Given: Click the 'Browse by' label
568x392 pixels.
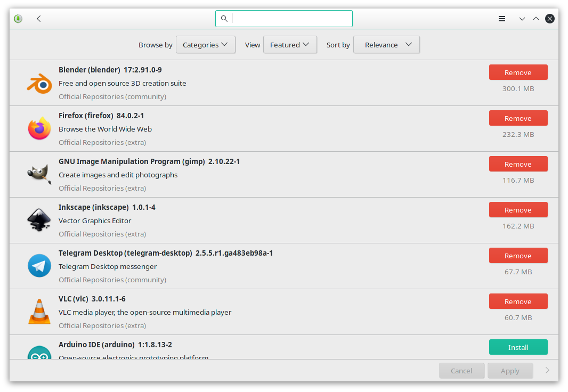Looking at the screenshot, I should (156, 45).
